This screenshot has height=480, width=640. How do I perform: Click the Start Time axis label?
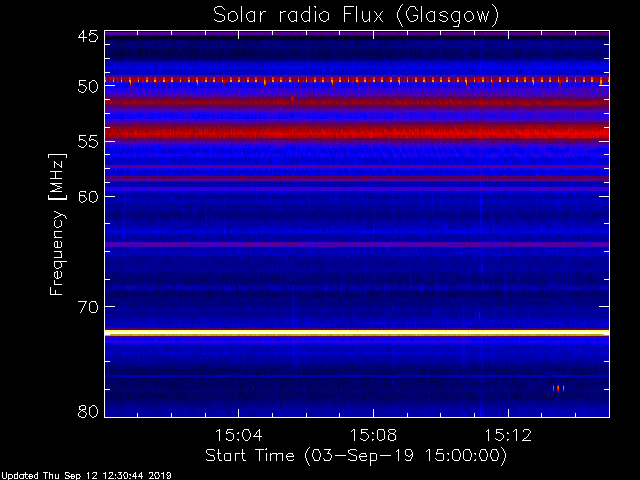click(x=356, y=456)
